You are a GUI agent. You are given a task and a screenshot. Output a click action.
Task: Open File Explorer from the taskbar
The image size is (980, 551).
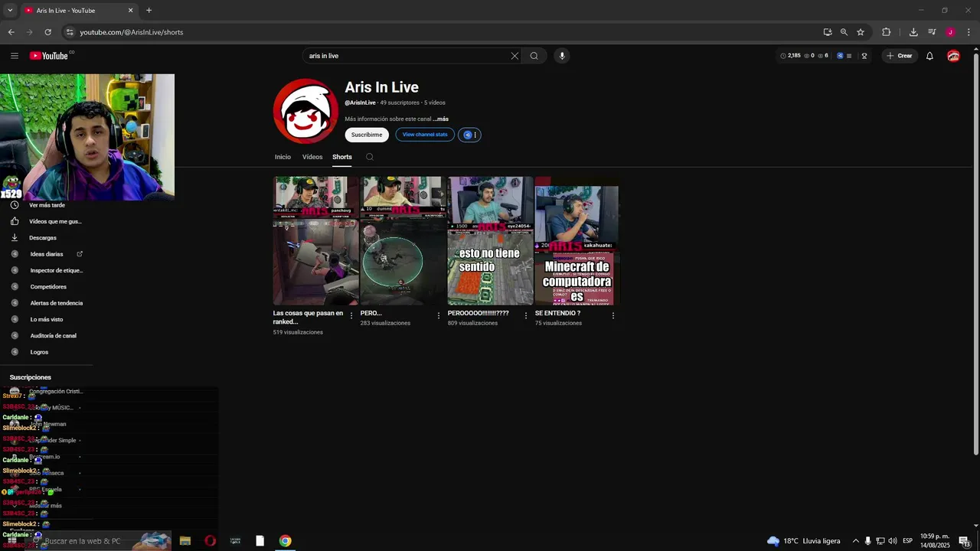pyautogui.click(x=185, y=541)
